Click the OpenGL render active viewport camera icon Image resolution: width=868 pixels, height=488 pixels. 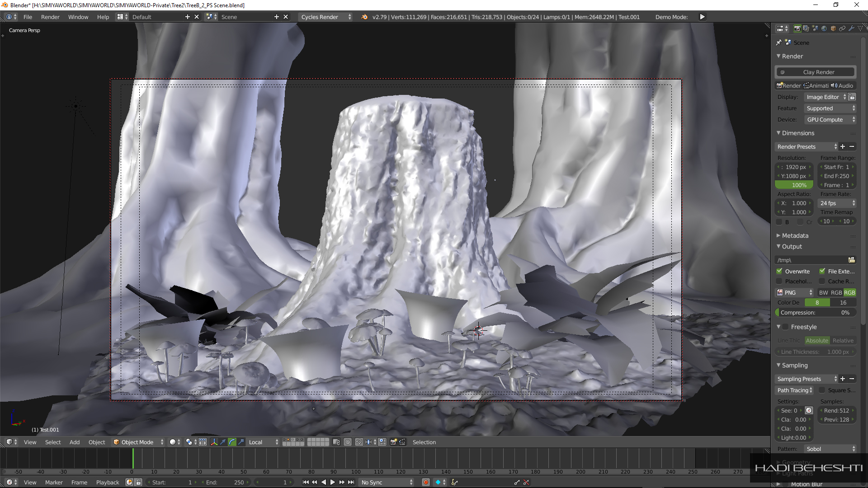coord(393,442)
